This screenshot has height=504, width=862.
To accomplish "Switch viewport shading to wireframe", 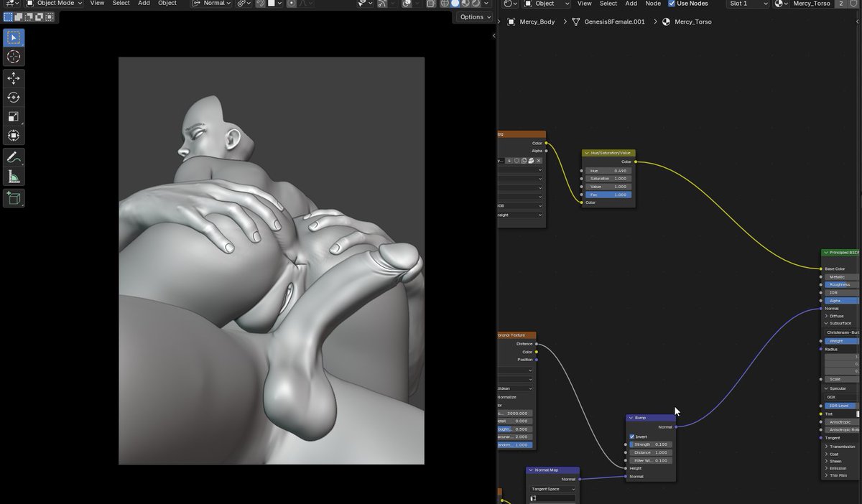I will 443,4.
